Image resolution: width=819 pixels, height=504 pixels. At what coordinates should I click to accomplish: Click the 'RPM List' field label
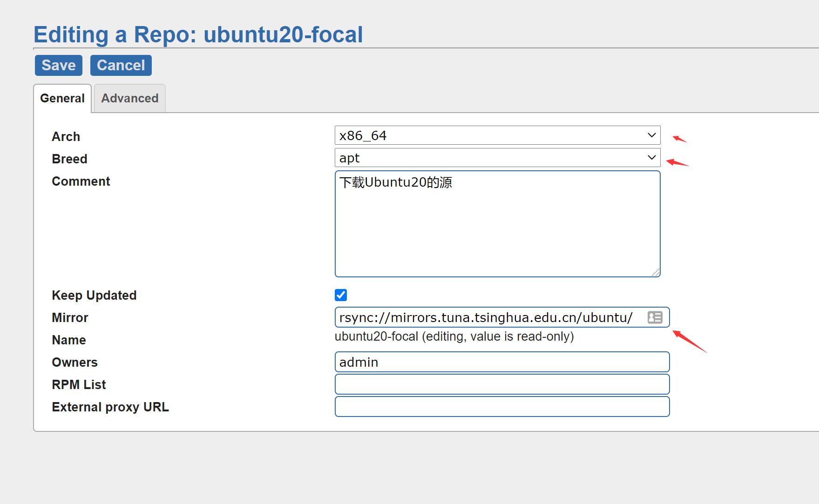click(79, 385)
